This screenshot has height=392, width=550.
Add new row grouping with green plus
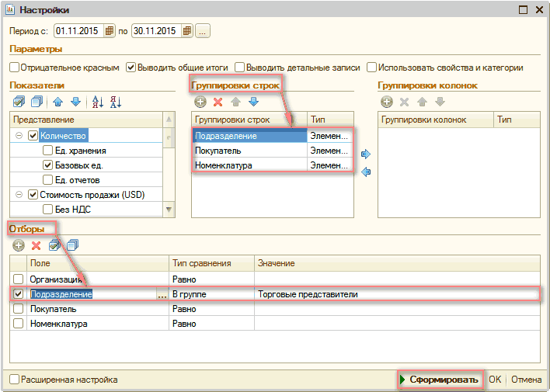pyautogui.click(x=200, y=102)
